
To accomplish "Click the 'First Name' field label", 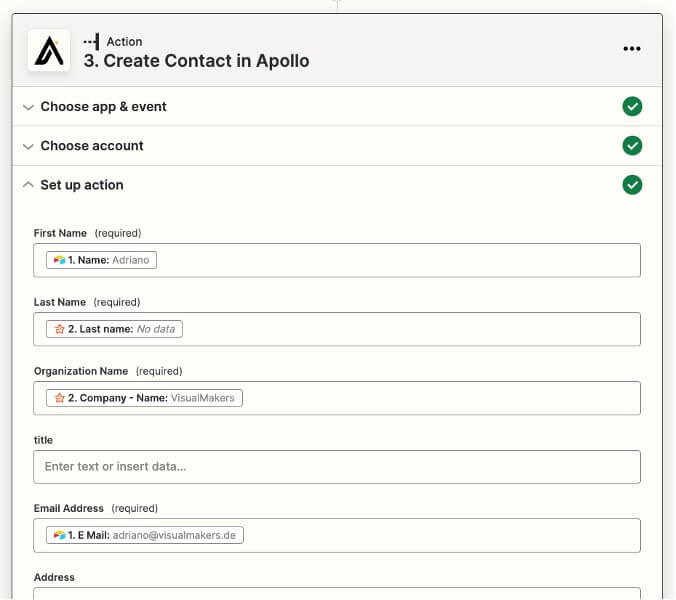I will point(60,233).
